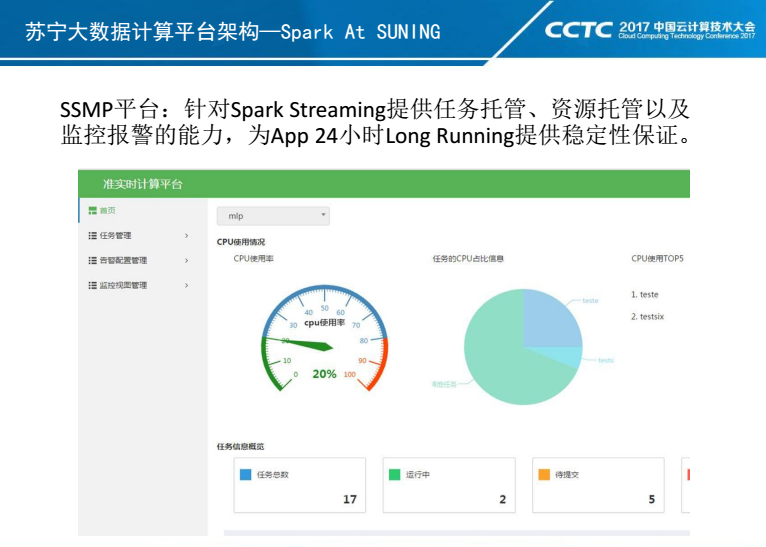Click '1. teste' in CPU TOP5 list
Image resolution: width=766 pixels, height=547 pixels.
click(x=644, y=295)
